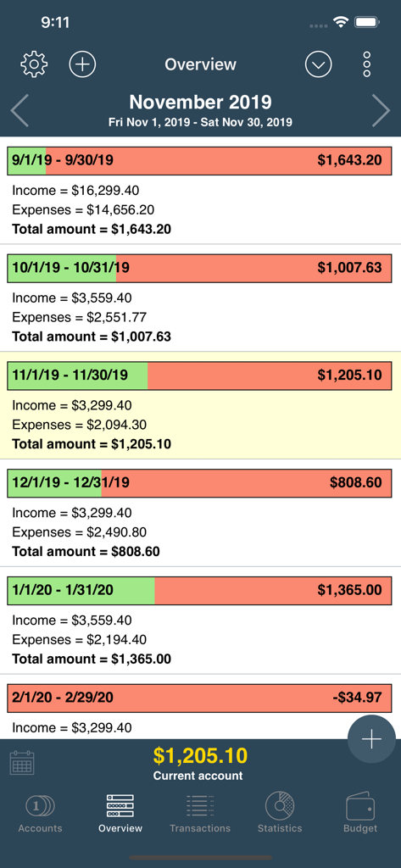Screen dimensions: 401x868
Task: Switch to the Transactions tab
Action: pyautogui.click(x=200, y=813)
